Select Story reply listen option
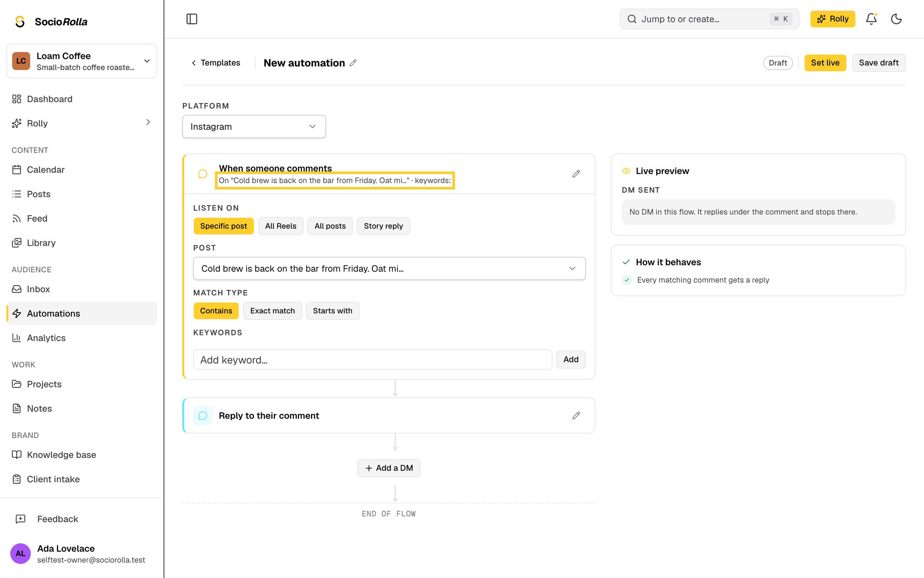 [383, 226]
